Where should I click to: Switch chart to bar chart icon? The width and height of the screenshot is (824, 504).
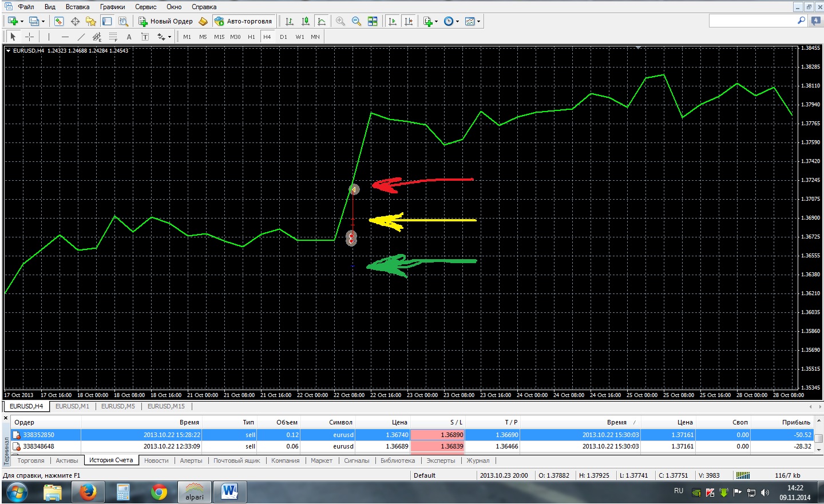(x=290, y=21)
